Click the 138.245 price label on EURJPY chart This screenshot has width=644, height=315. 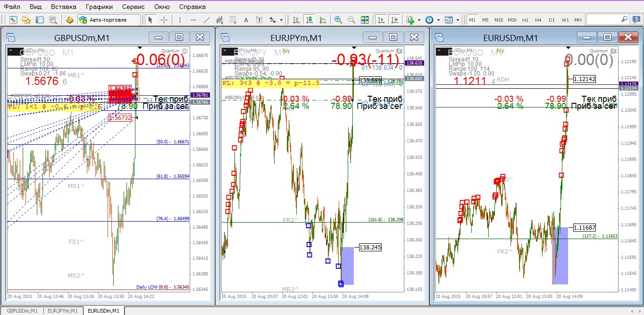tap(370, 247)
